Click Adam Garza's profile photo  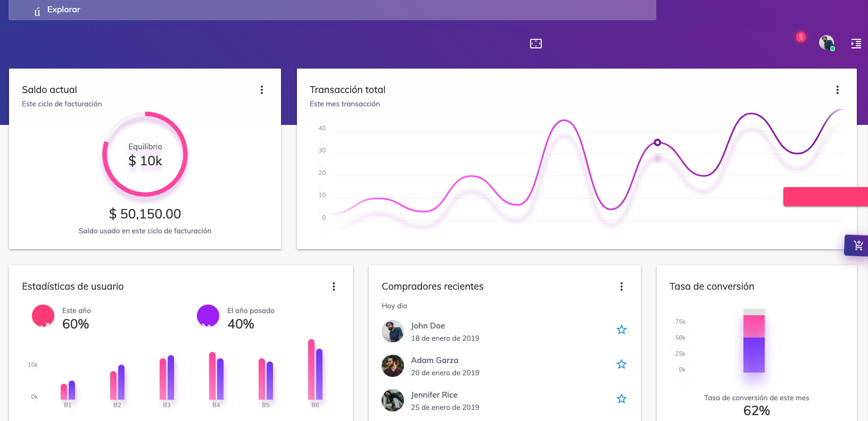coord(393,366)
